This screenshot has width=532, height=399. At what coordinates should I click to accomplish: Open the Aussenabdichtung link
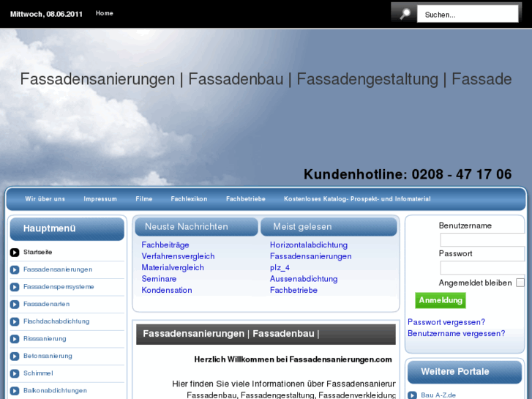tap(304, 279)
